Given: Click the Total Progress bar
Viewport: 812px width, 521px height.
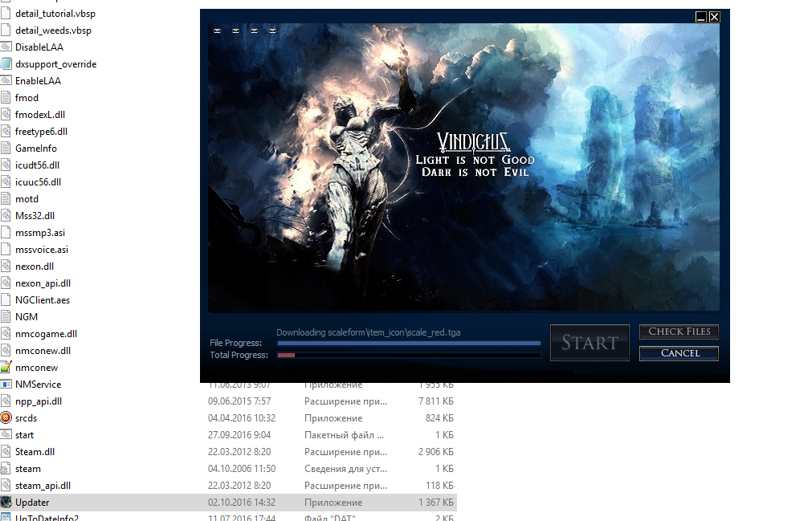Looking at the screenshot, I should pyautogui.click(x=409, y=356).
